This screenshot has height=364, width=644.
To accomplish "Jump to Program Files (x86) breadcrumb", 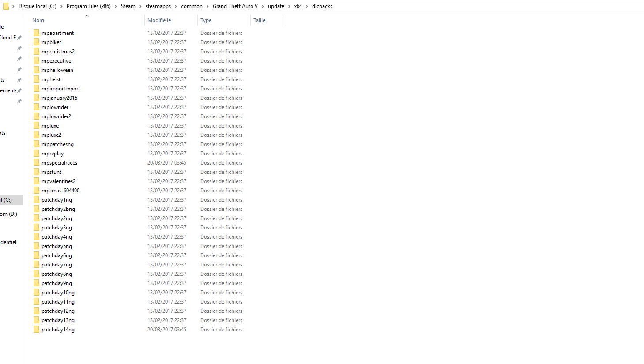I will click(89, 6).
